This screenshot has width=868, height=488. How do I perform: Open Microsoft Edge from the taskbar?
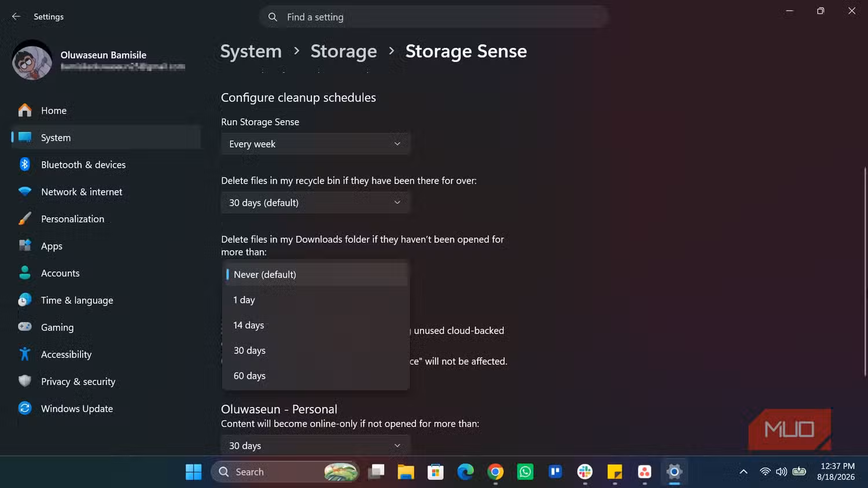[x=465, y=472]
